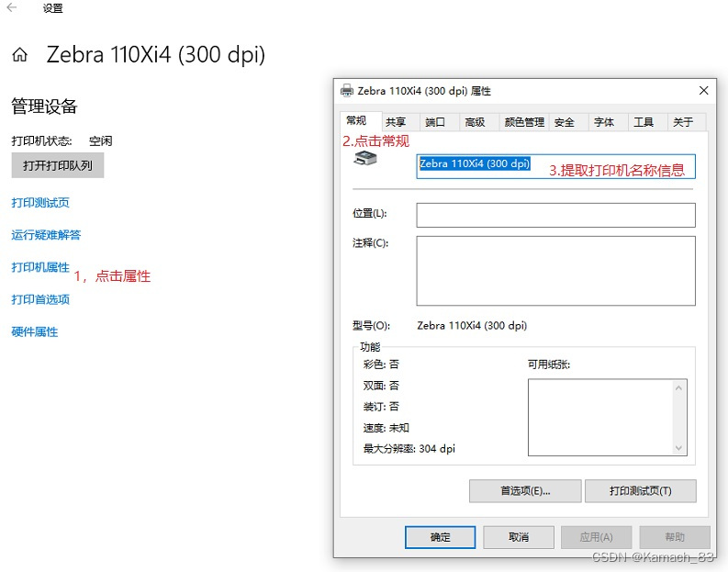Click the 帮助 button
The height and width of the screenshot is (572, 728).
pos(675,537)
